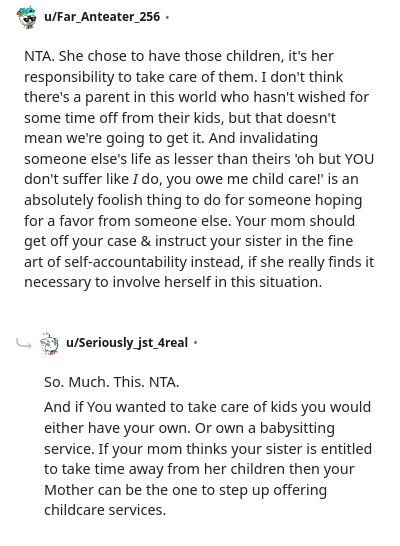The height and width of the screenshot is (546, 400).
Task: Select the "So. Much. This. NTA." line
Action: pyautogui.click(x=111, y=382)
